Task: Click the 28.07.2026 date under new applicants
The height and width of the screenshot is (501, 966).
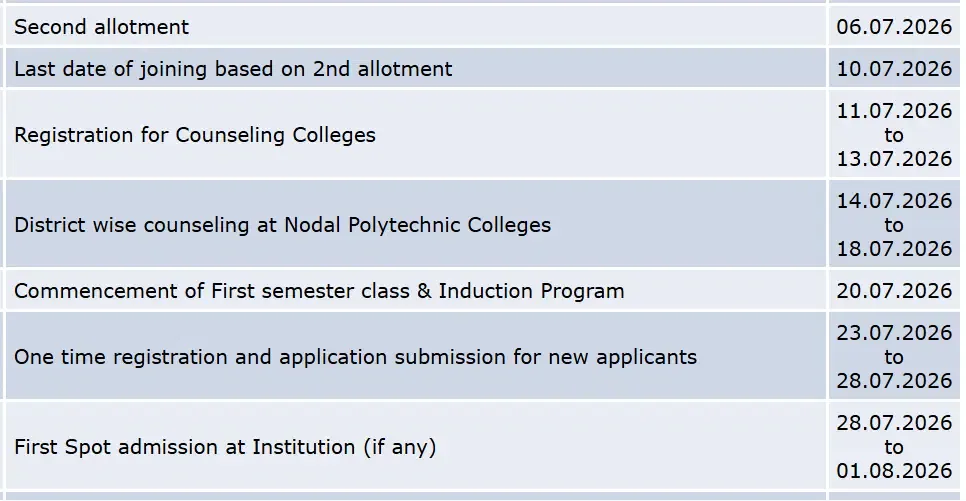Action: [894, 381]
